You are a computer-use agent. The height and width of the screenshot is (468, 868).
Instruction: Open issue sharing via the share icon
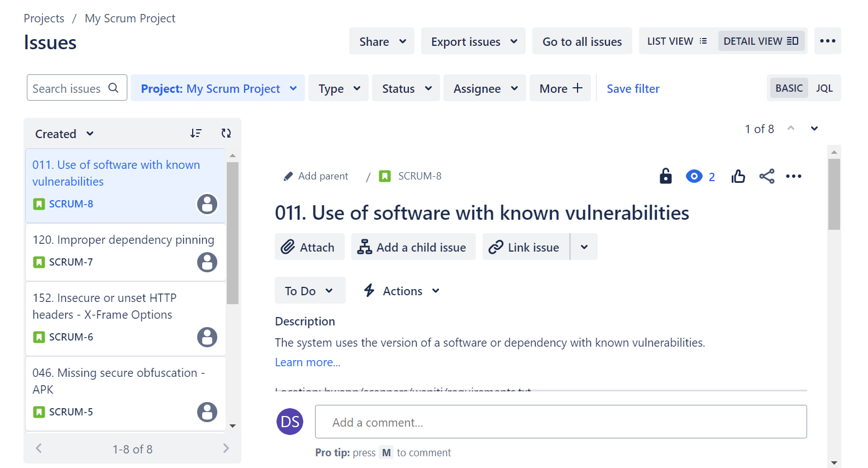click(x=766, y=176)
